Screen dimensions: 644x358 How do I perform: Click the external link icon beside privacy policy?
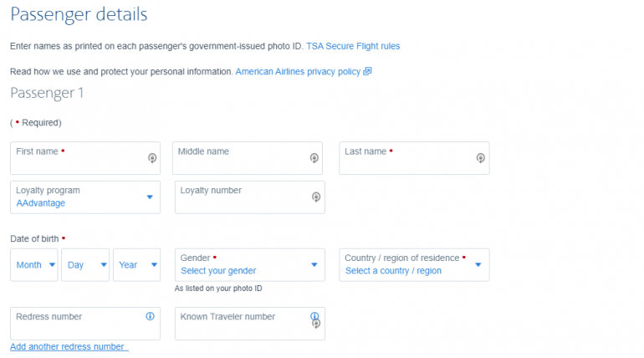tap(367, 72)
